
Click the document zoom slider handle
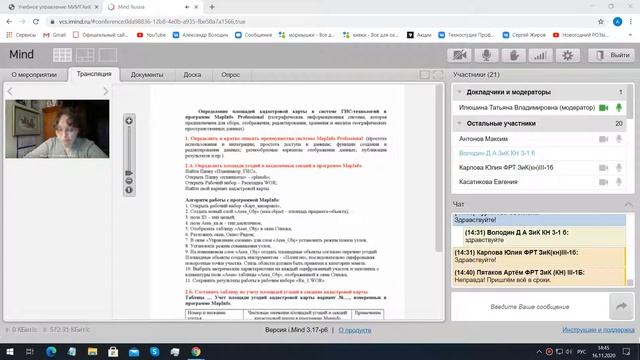point(129,173)
